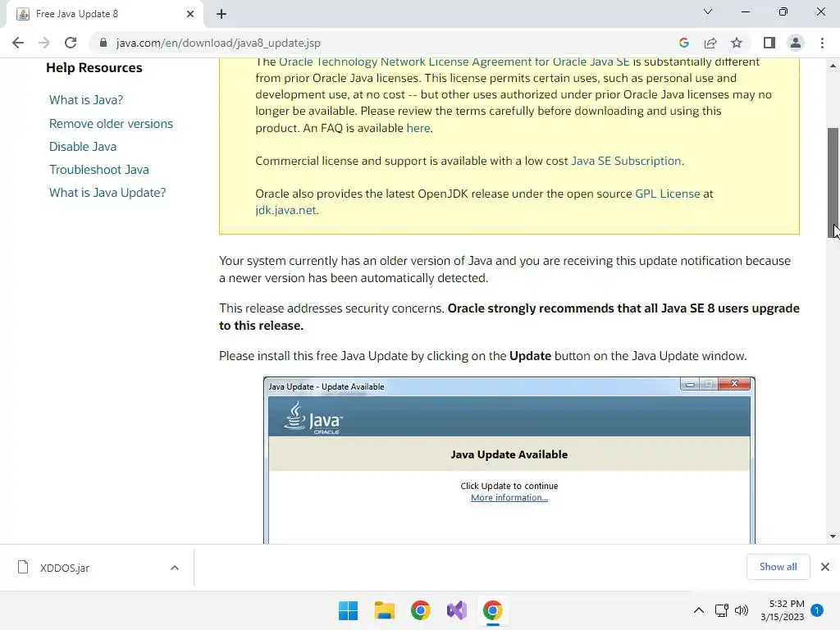
Task: Open Remove older versions link
Action: (x=111, y=124)
